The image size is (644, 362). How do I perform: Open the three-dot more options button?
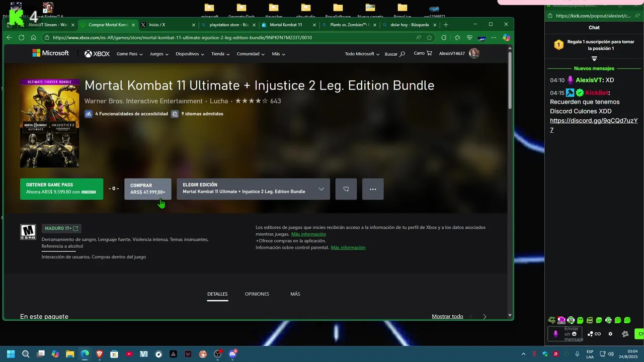coord(373,189)
